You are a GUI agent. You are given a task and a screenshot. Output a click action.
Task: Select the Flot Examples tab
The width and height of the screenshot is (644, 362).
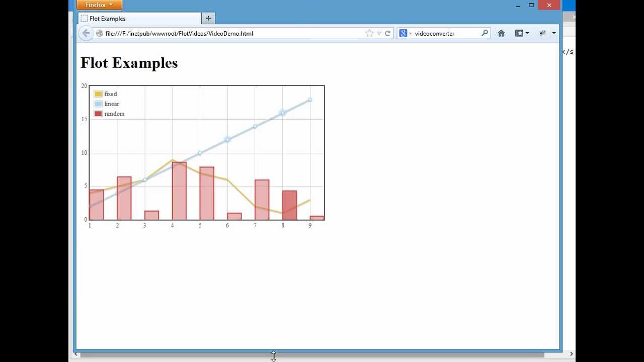[x=139, y=19]
